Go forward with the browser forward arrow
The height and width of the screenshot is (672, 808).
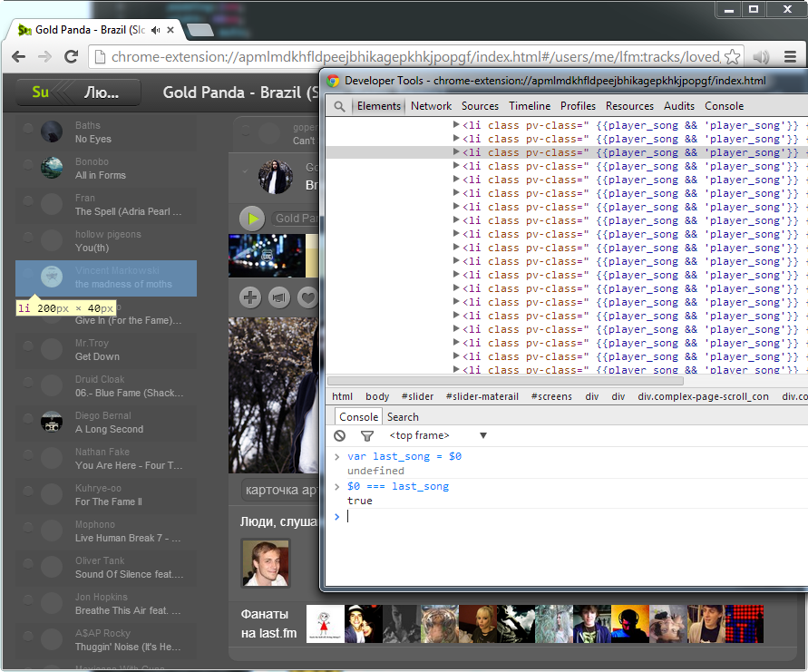coord(44,57)
